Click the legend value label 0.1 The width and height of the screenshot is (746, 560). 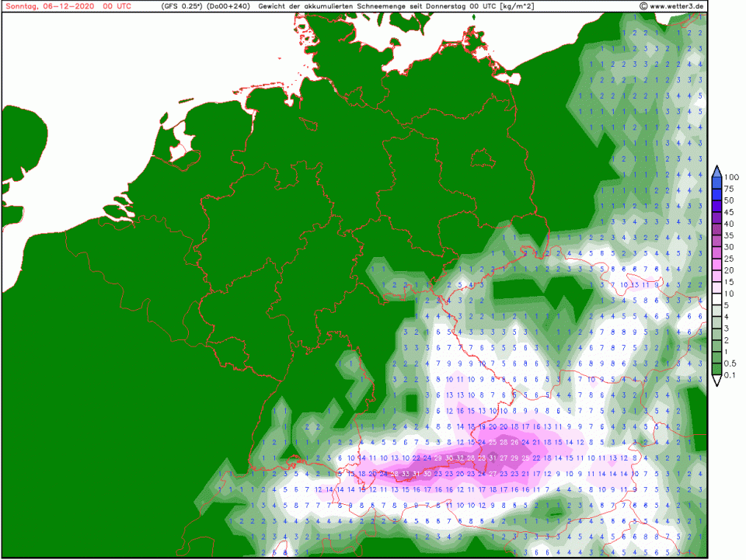pos(730,376)
